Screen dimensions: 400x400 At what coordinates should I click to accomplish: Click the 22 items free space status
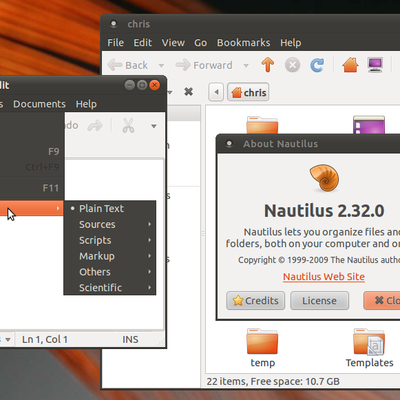273,381
